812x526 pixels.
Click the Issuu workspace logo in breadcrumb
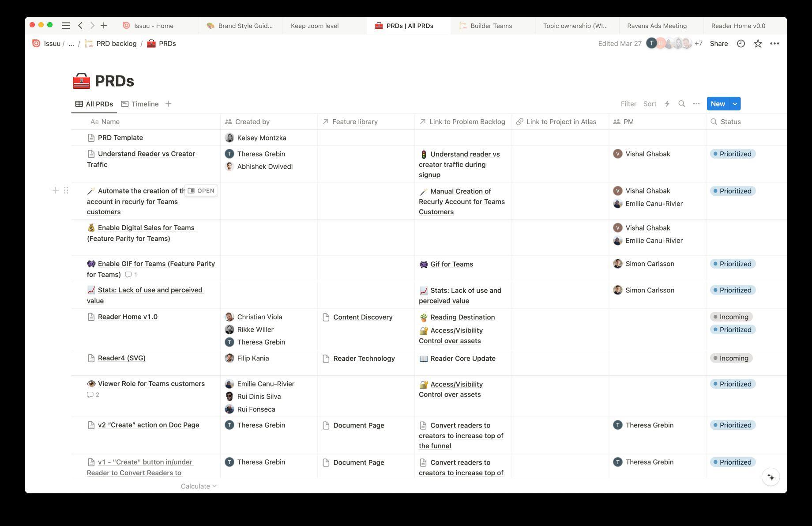(36, 43)
